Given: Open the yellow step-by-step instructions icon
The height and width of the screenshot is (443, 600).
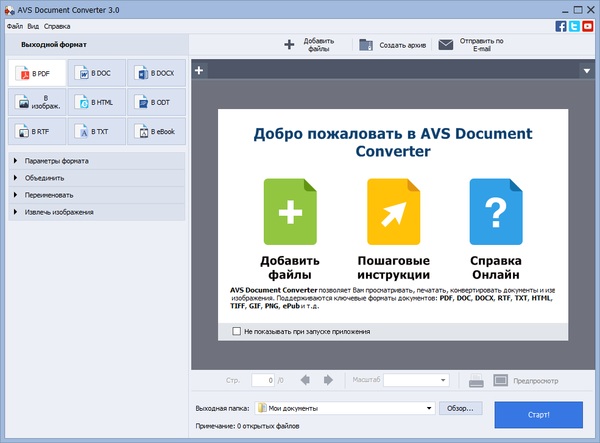Looking at the screenshot, I should [393, 212].
